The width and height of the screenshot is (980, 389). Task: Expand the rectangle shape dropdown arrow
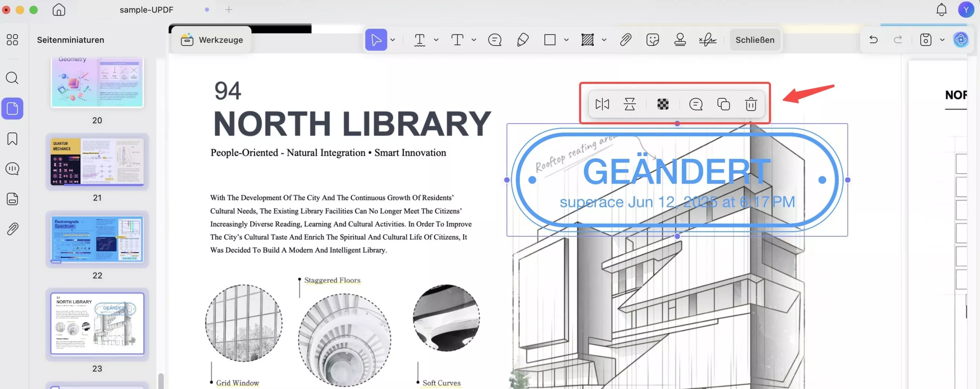[566, 40]
